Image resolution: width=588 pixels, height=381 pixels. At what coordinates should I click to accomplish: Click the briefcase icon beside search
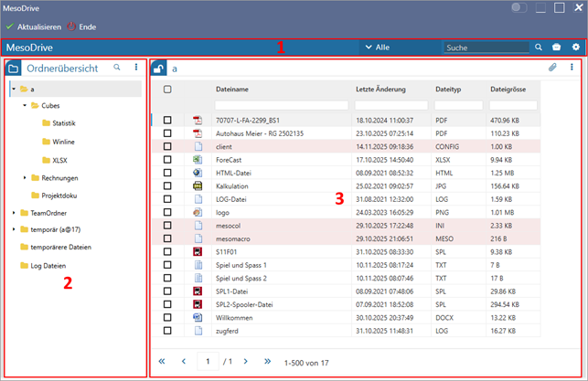tap(558, 47)
